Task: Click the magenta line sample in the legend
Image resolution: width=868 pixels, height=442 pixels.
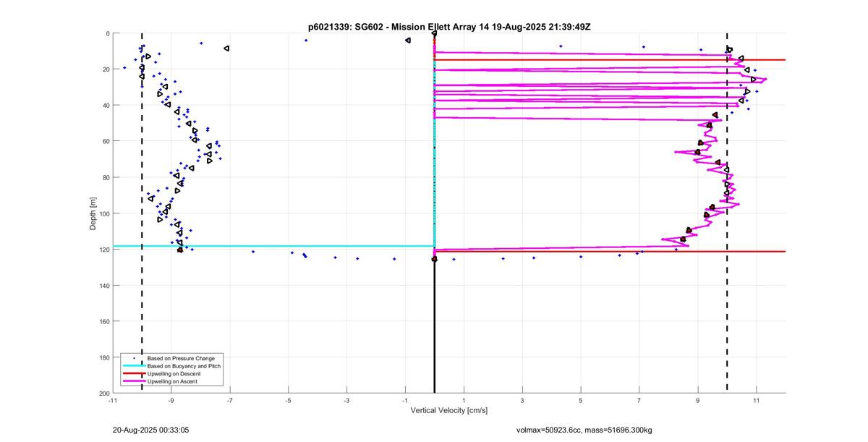Action: [134, 381]
